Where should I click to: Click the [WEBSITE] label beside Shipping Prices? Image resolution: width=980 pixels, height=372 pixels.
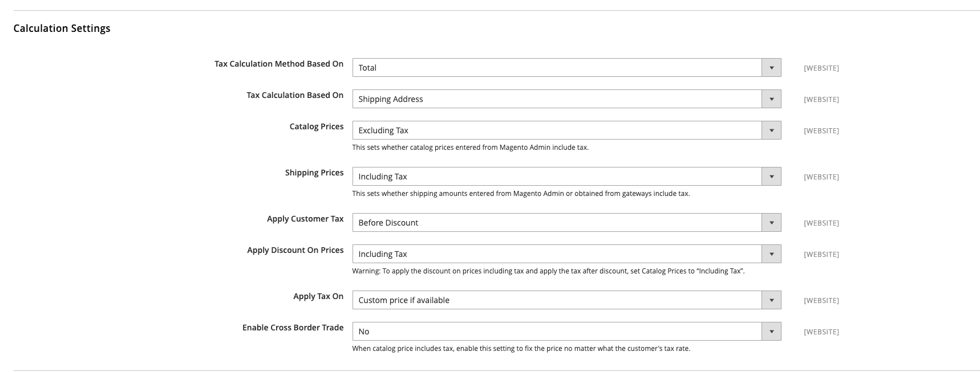(821, 177)
